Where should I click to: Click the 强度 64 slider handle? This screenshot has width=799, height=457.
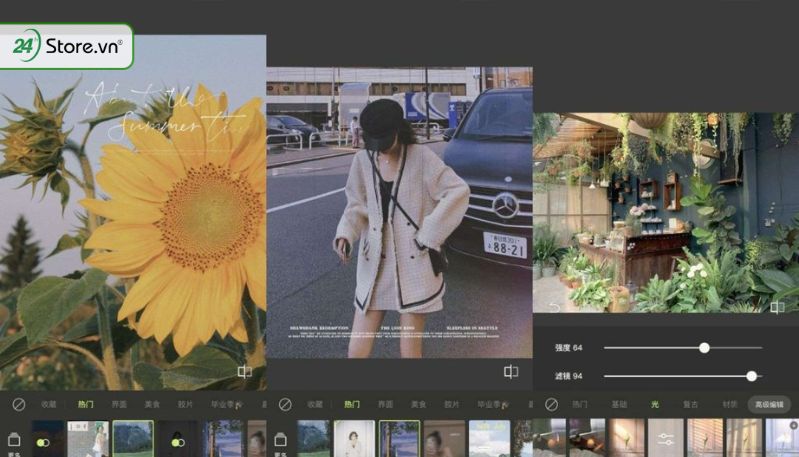coord(704,347)
